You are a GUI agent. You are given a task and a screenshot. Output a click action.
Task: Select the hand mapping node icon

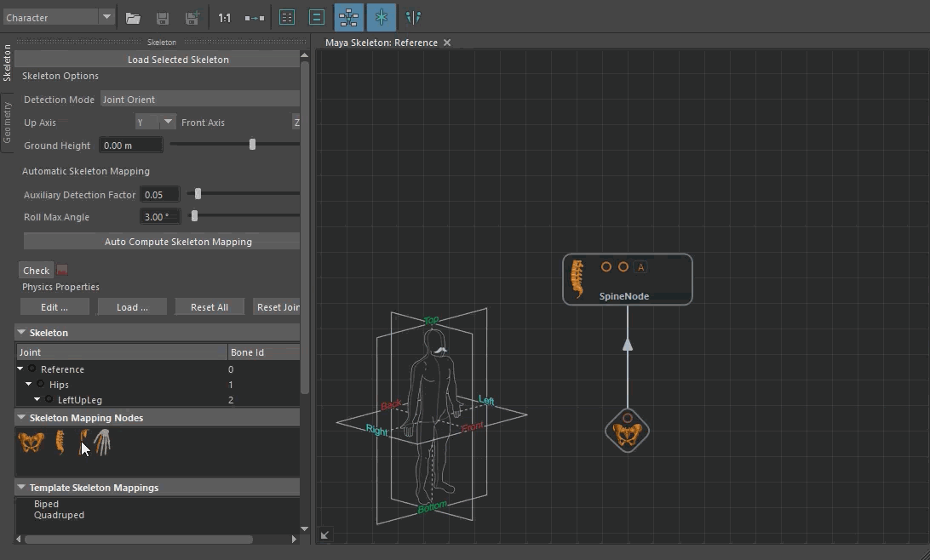pyautogui.click(x=102, y=443)
